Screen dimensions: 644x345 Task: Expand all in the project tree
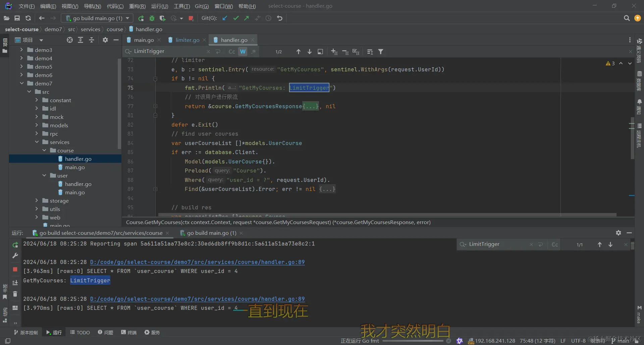point(80,40)
